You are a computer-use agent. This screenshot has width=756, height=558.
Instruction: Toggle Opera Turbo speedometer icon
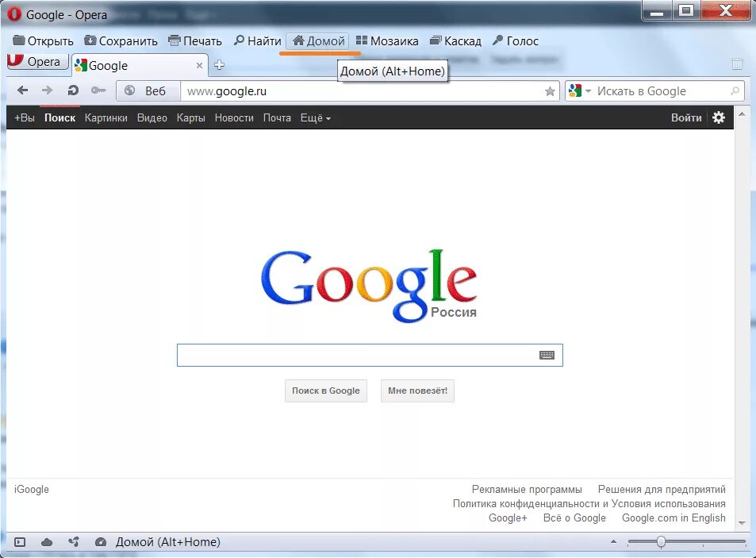click(100, 542)
